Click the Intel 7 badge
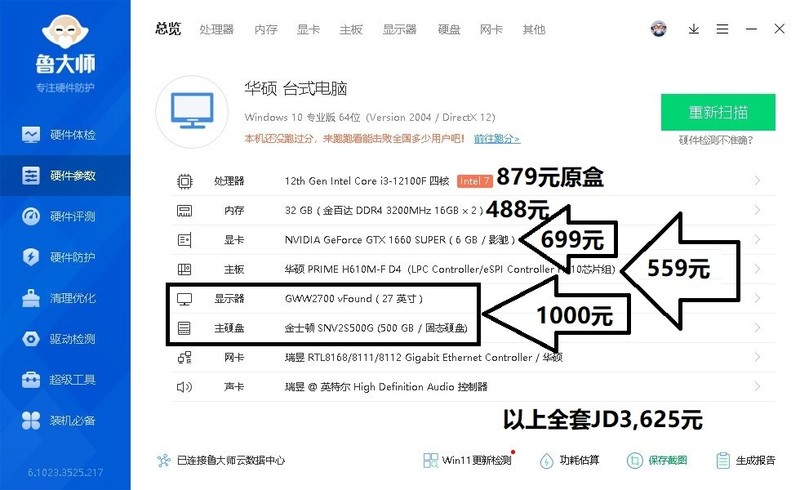The width and height of the screenshot is (800, 490). click(x=474, y=181)
